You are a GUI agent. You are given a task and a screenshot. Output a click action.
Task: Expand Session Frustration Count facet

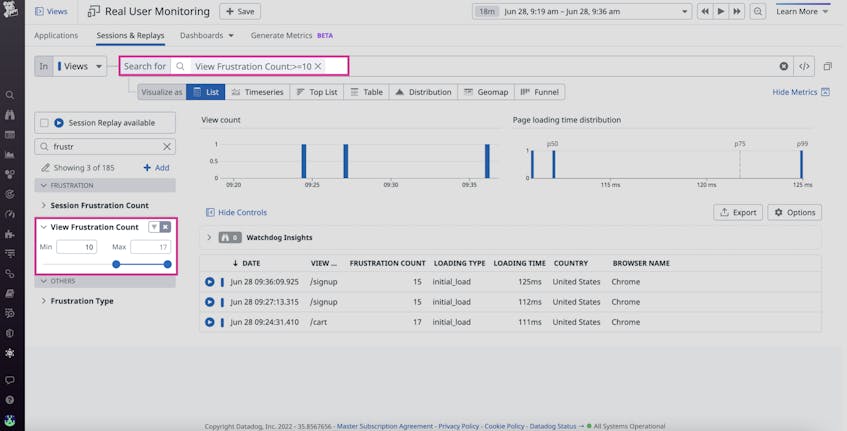point(44,205)
